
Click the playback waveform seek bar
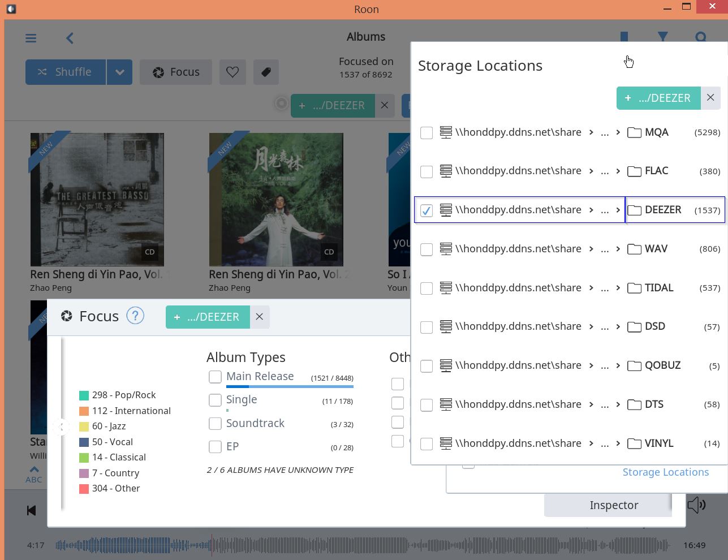(x=362, y=545)
